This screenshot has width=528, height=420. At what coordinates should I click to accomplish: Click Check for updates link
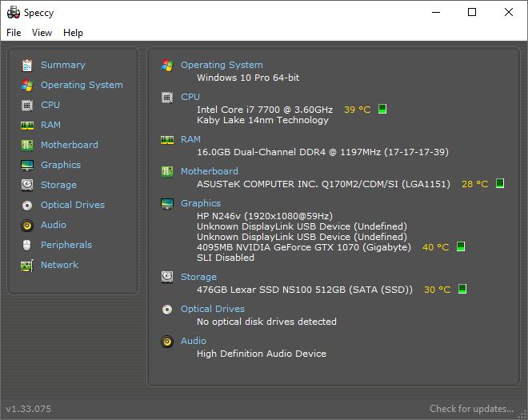tap(471, 409)
